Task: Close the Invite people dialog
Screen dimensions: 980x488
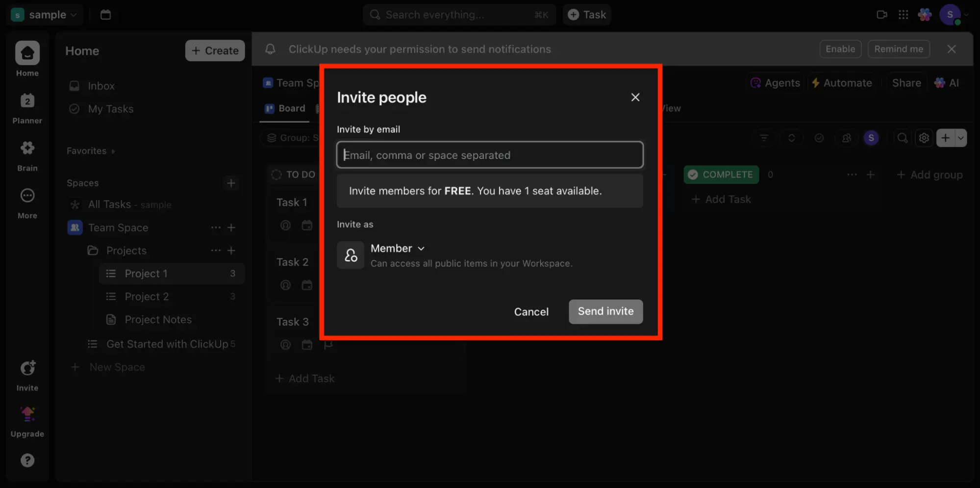Action: coord(635,97)
